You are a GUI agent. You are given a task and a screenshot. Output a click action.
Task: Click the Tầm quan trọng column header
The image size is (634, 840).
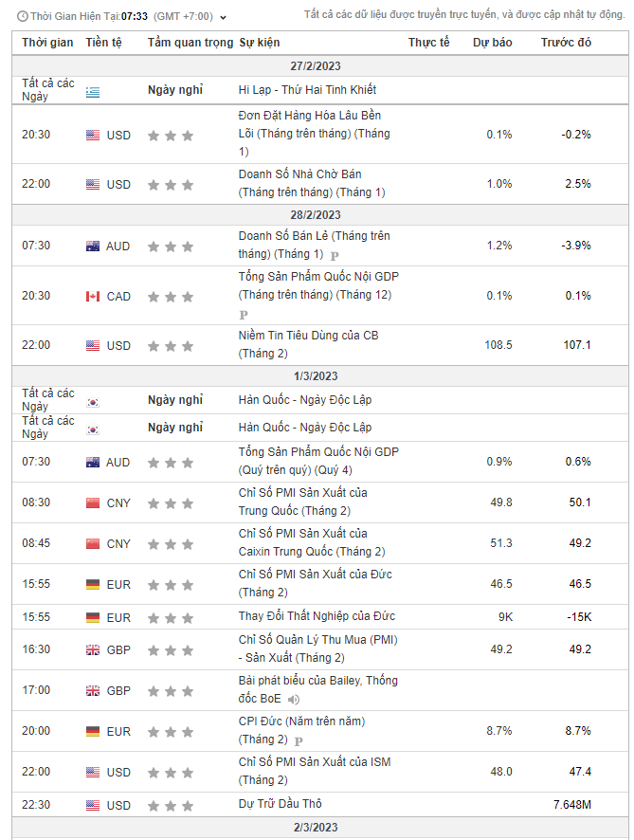pos(190,43)
